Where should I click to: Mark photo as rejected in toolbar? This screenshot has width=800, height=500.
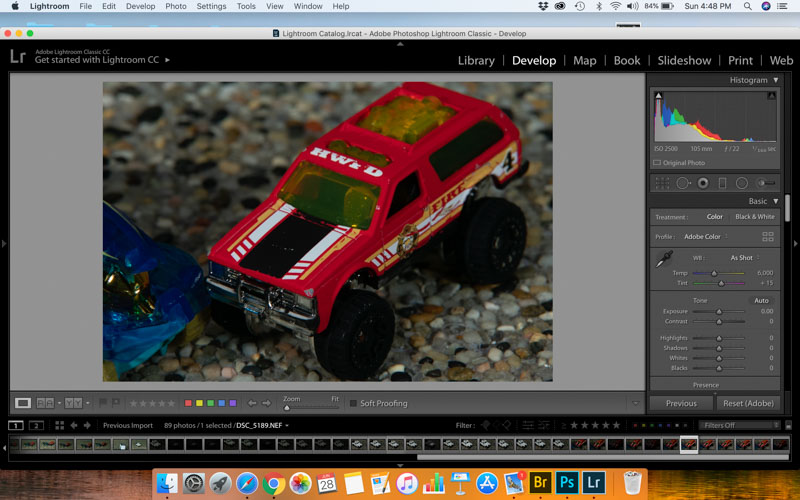(116, 403)
